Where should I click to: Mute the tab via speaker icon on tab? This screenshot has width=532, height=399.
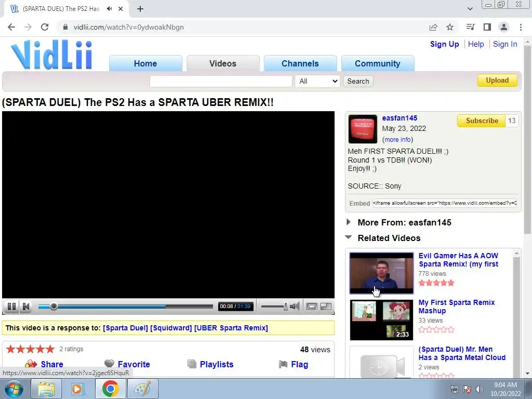coord(109,9)
